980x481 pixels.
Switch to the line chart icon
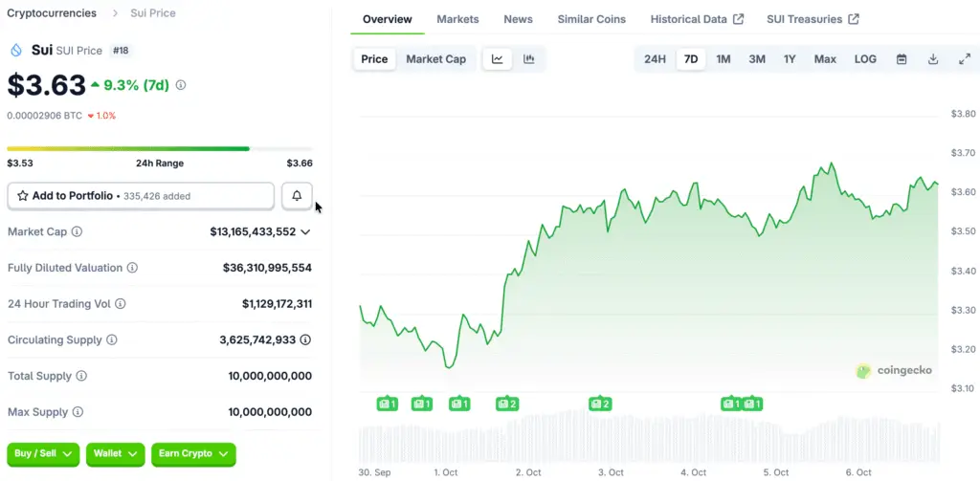click(x=498, y=59)
